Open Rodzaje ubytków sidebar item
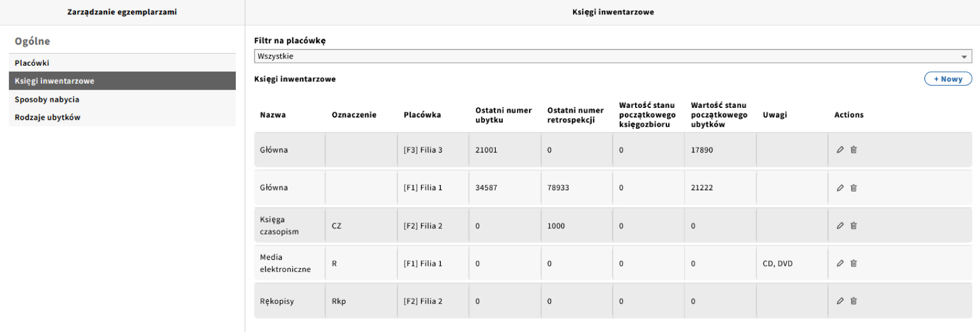 [x=48, y=117]
